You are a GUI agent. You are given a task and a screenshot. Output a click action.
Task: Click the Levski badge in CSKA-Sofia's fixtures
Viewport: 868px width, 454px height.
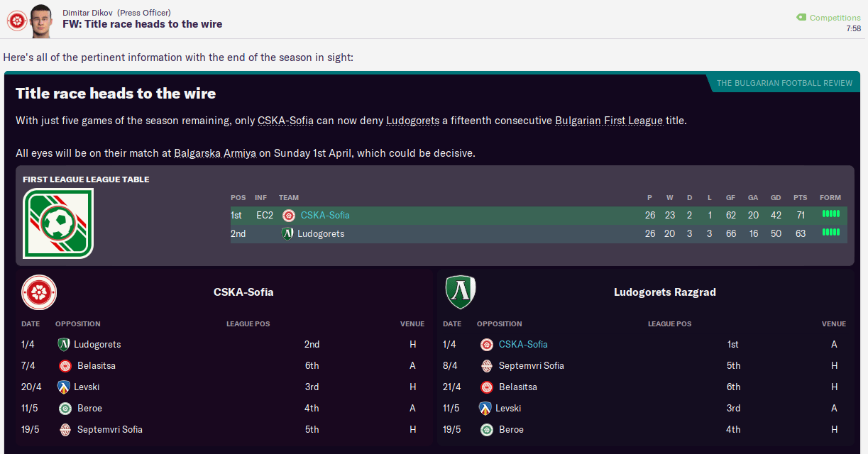click(65, 387)
